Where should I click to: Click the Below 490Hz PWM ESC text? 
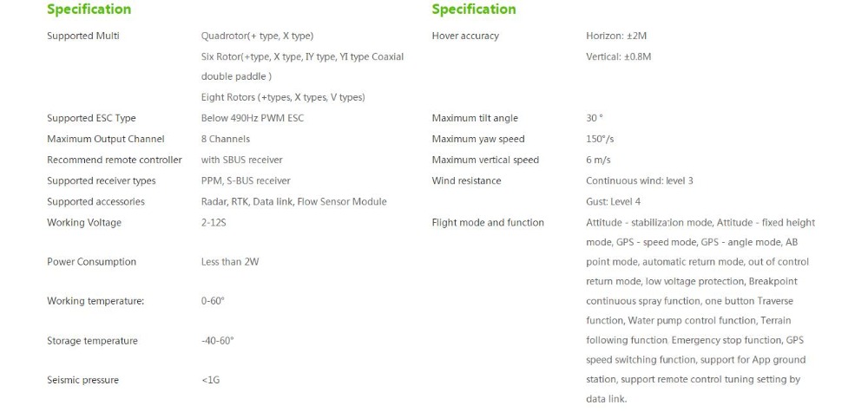tap(253, 118)
